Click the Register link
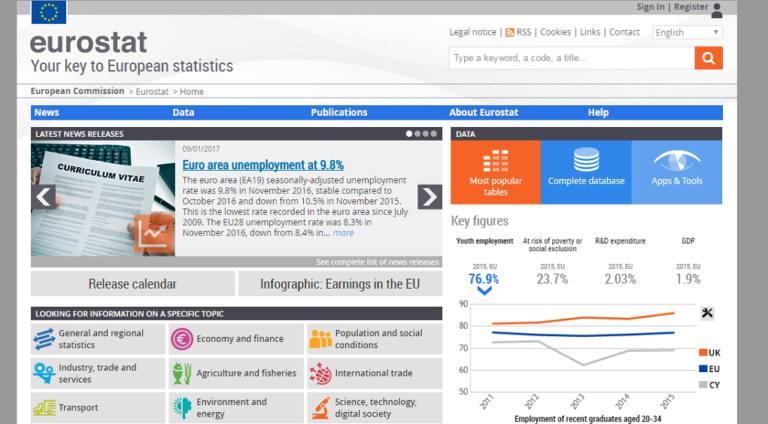 click(691, 7)
